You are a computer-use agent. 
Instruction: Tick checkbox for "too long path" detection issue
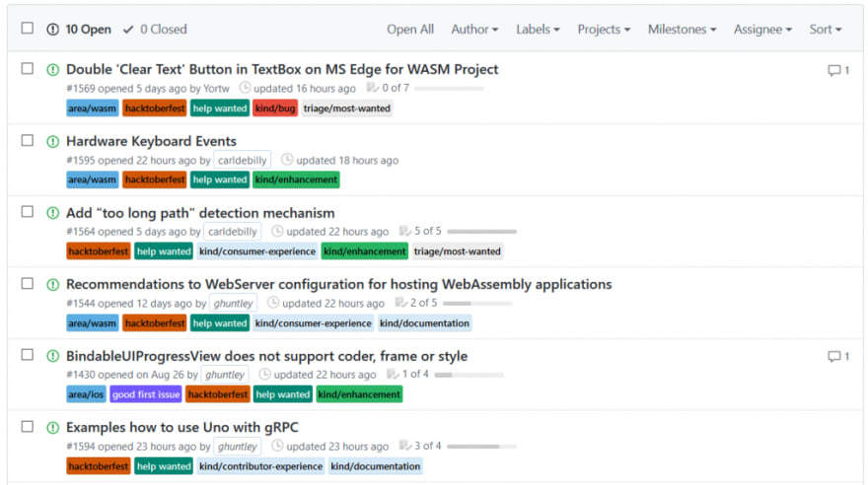[x=28, y=212]
